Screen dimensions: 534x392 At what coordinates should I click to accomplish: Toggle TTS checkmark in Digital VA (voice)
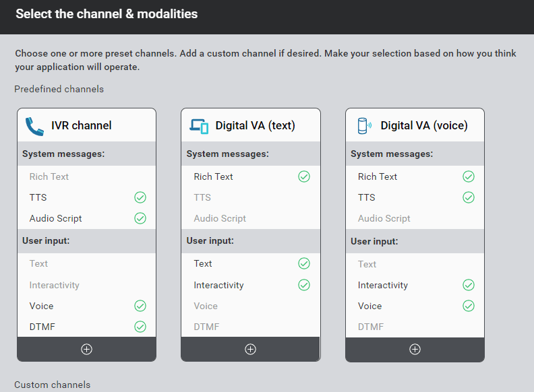tap(469, 197)
